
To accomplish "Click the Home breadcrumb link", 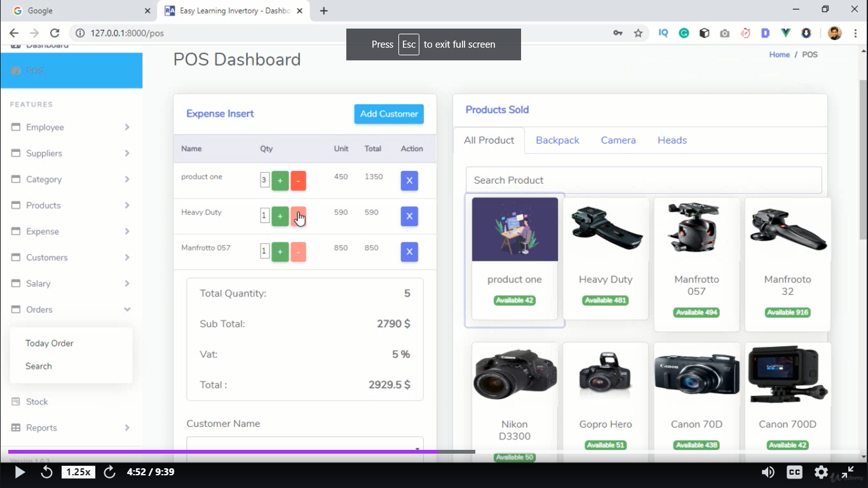I will 779,55.
